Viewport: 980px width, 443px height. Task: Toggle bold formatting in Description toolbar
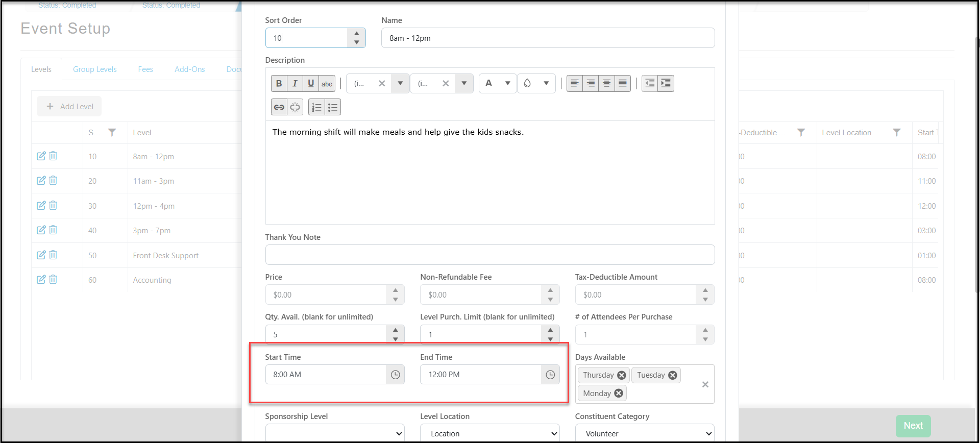(279, 83)
